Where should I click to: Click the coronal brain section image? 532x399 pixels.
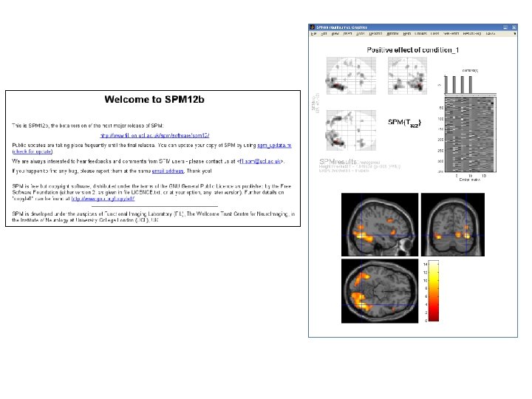click(453, 225)
